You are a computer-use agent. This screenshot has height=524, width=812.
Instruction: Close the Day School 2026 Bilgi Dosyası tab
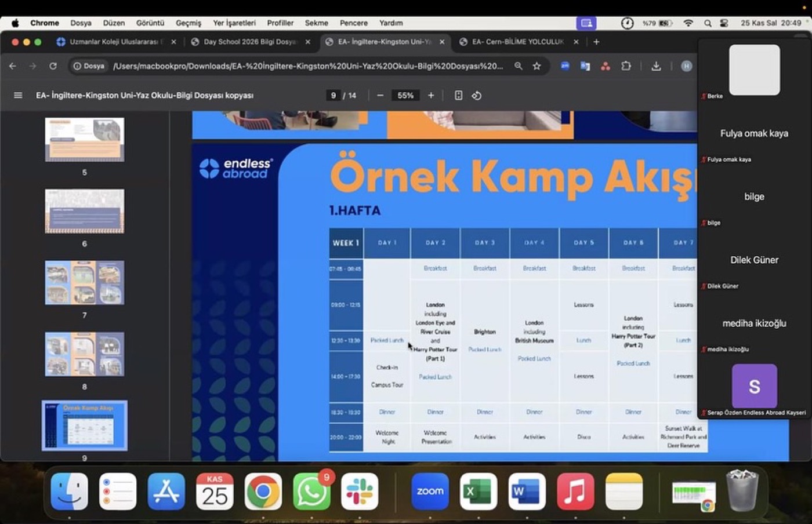point(307,42)
